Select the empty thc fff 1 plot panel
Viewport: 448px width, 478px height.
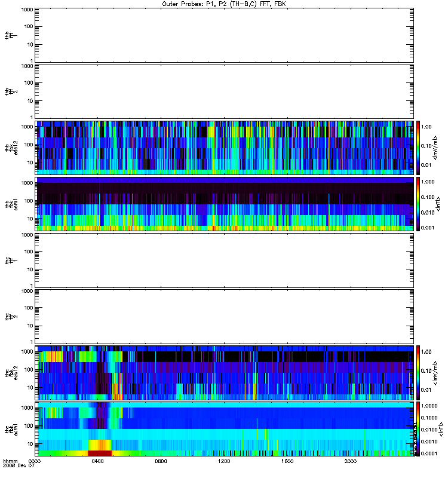(225, 261)
